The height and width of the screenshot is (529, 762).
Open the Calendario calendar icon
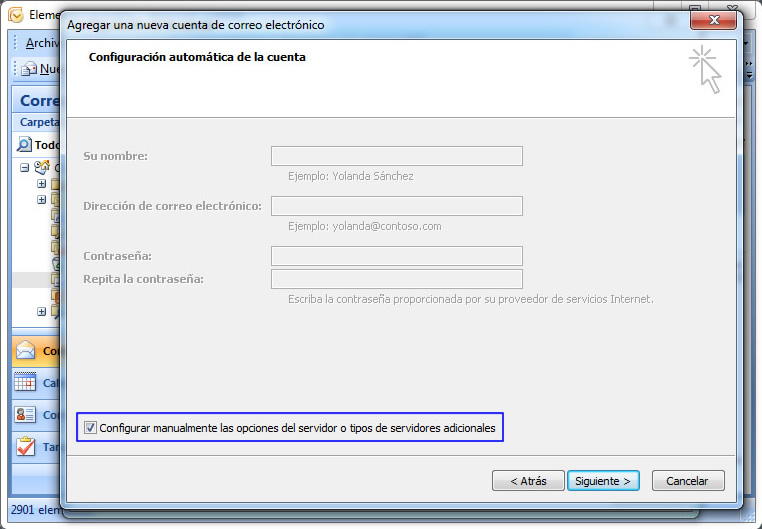click(x=26, y=383)
